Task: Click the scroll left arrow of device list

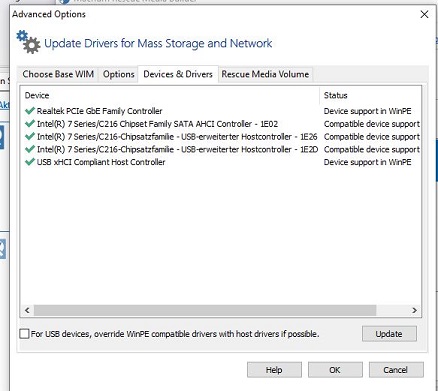Action: coord(27,310)
